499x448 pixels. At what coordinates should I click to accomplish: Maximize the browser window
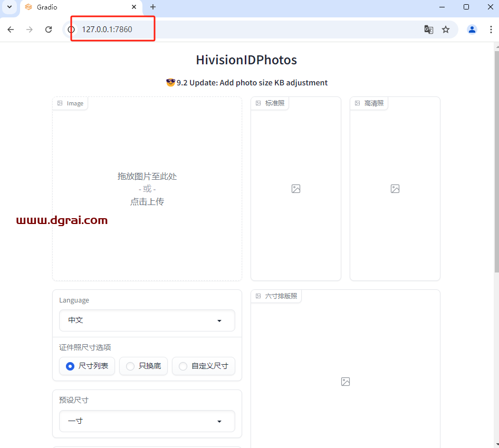pyautogui.click(x=466, y=7)
